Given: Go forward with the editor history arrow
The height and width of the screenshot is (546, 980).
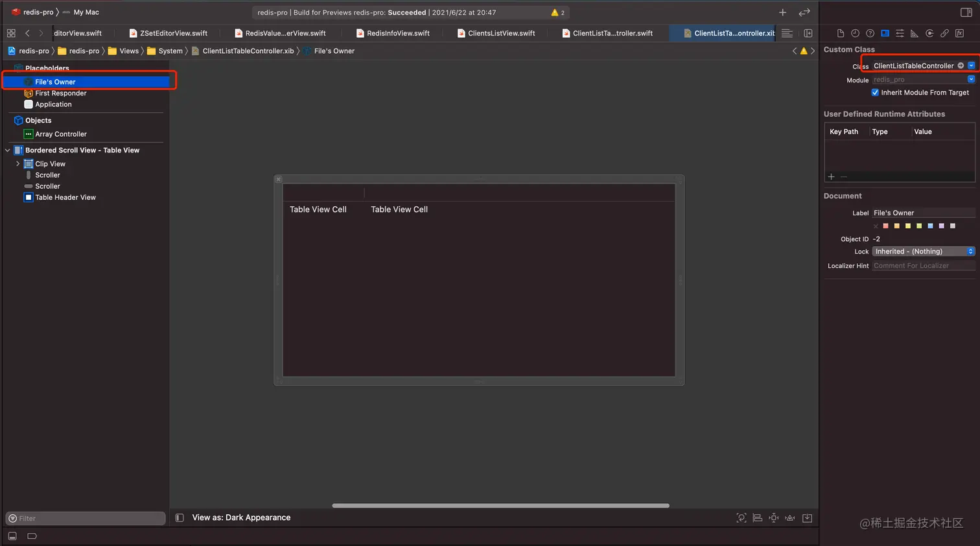Looking at the screenshot, I should 41,33.
